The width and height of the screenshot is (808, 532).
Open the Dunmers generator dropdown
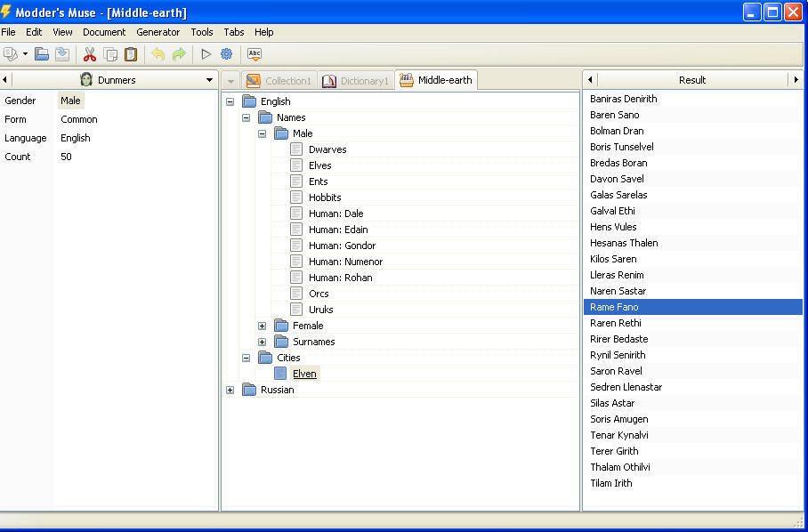209,80
